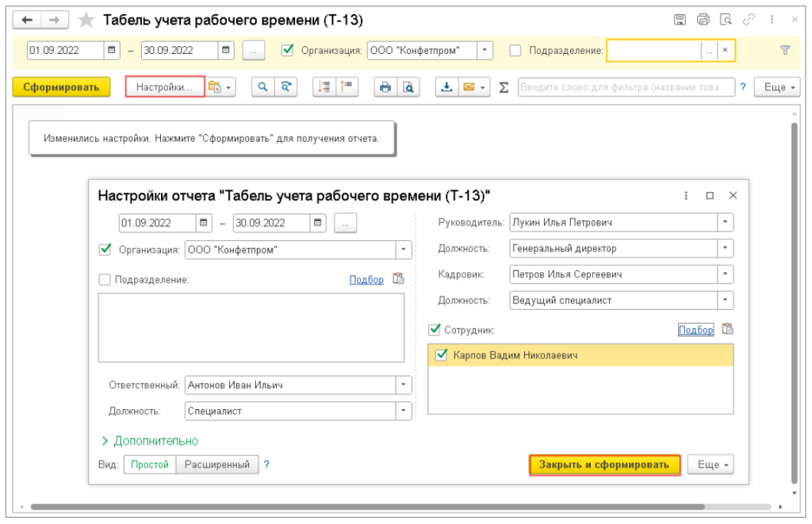Add to favorites with the star icon

(x=86, y=20)
